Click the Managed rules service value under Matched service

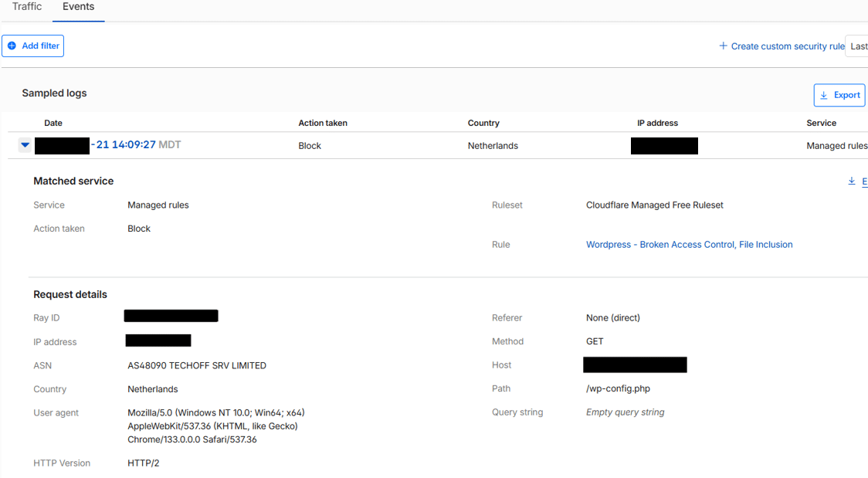pos(158,205)
